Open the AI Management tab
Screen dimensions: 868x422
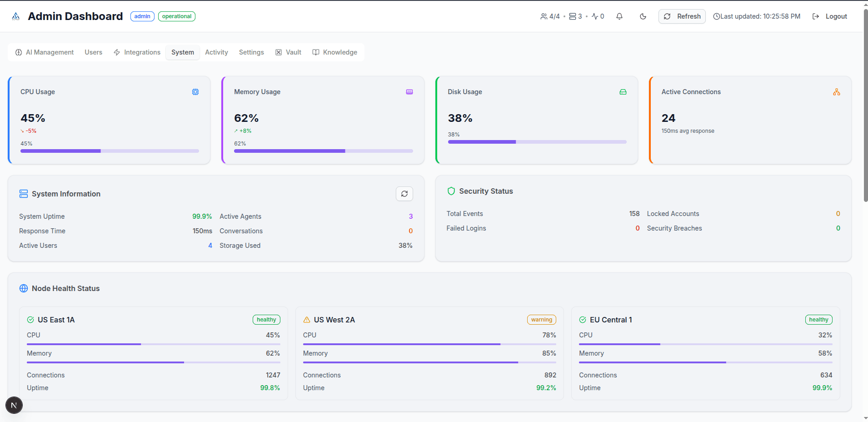[x=45, y=52]
